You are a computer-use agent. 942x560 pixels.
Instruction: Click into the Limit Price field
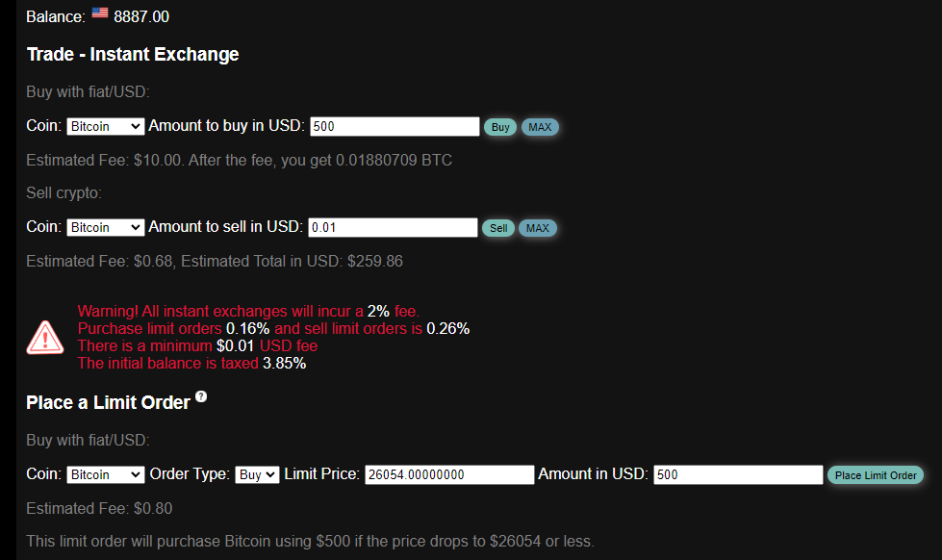[x=449, y=474]
